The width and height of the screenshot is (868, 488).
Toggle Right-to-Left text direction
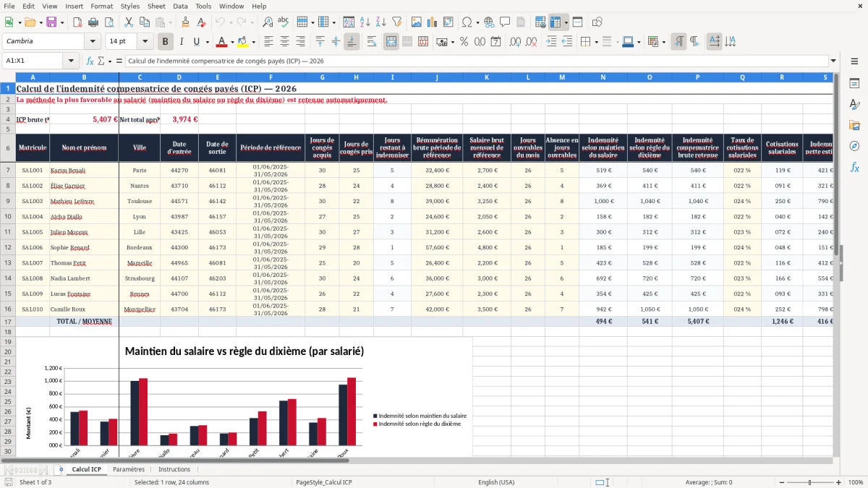[x=694, y=41]
